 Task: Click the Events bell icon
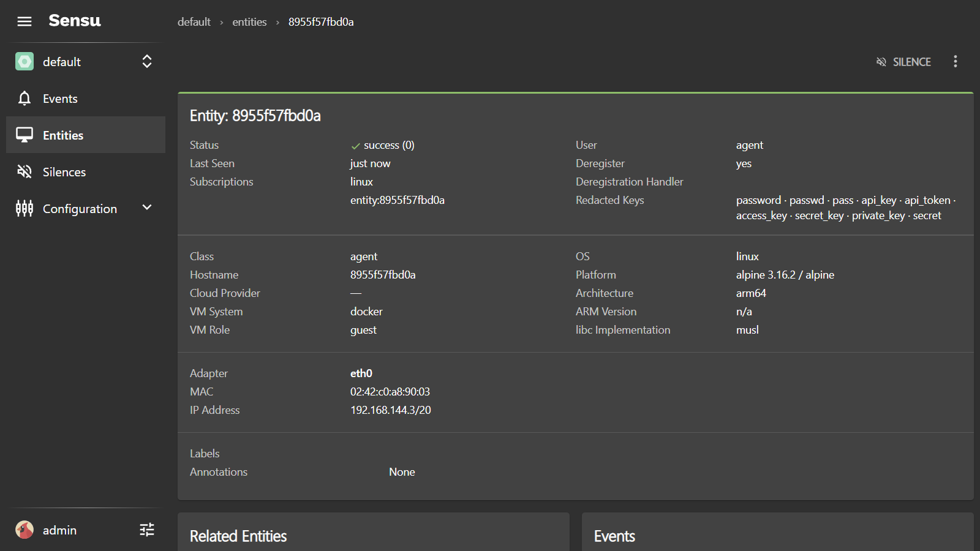tap(24, 99)
